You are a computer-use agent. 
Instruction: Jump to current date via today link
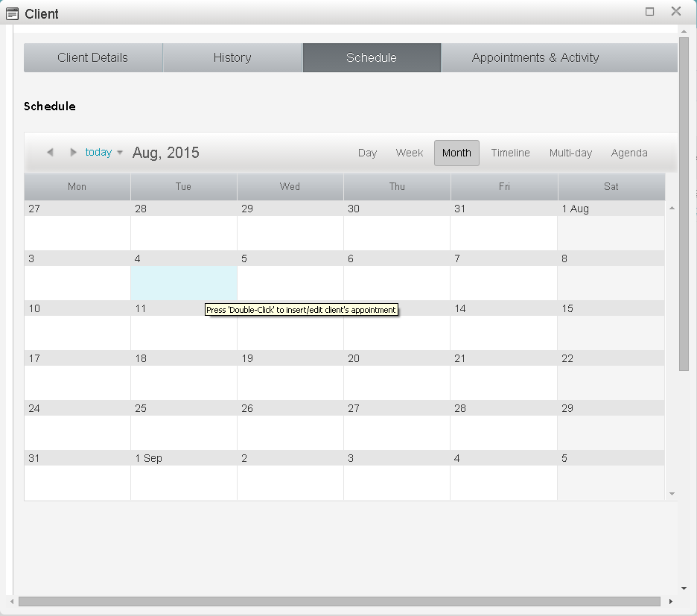98,152
